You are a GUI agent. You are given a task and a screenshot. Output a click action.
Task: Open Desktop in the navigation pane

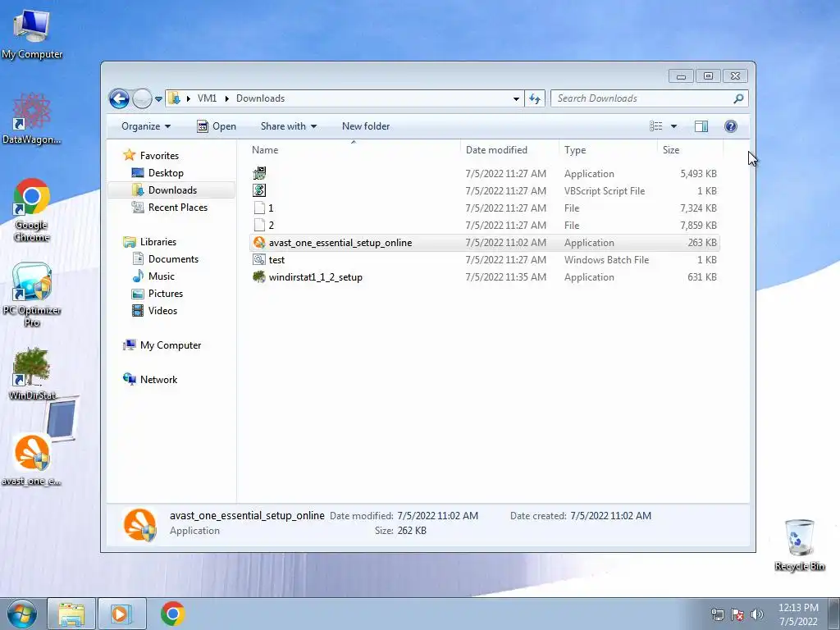166,173
